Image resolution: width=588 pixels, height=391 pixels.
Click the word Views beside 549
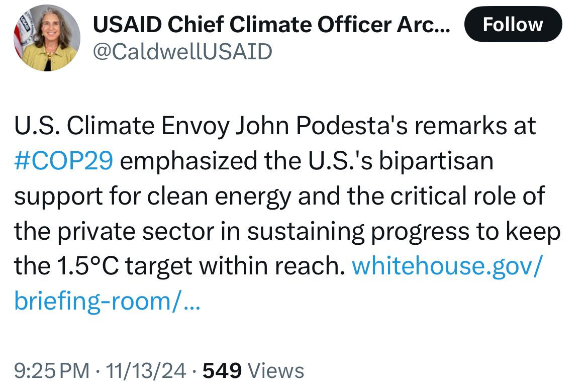point(276,371)
